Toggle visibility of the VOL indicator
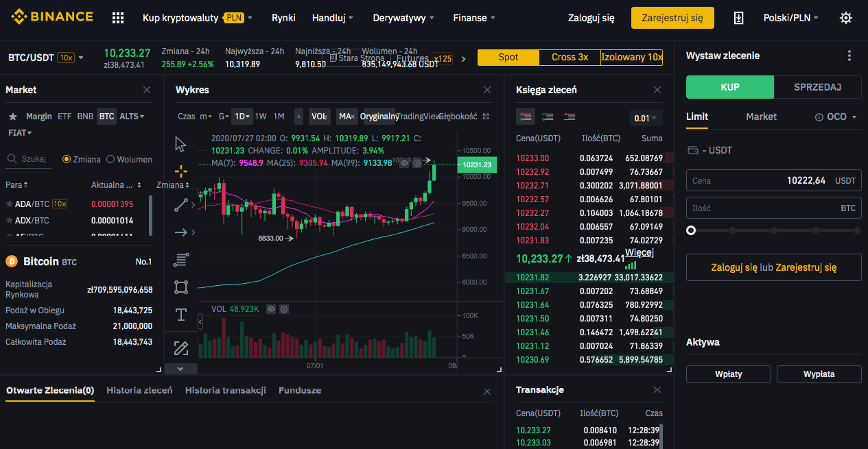The image size is (868, 449). coord(271,309)
